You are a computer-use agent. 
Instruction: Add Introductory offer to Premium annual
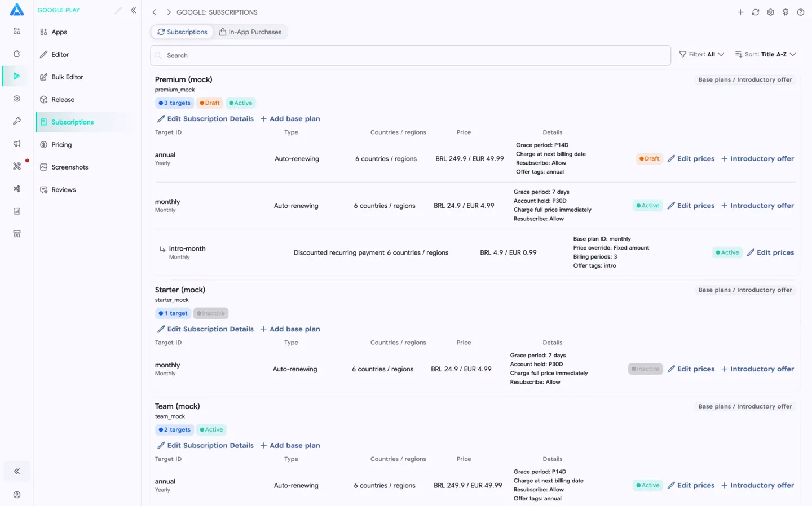757,159
